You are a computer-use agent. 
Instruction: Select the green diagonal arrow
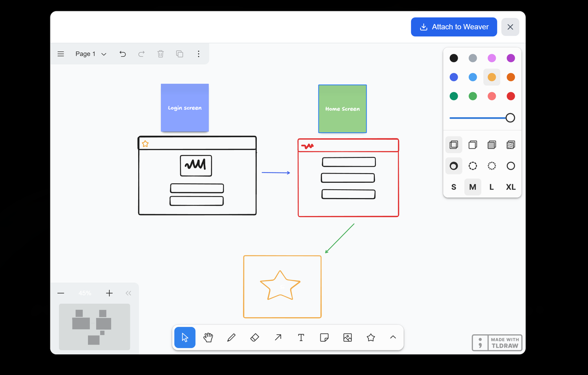point(340,239)
